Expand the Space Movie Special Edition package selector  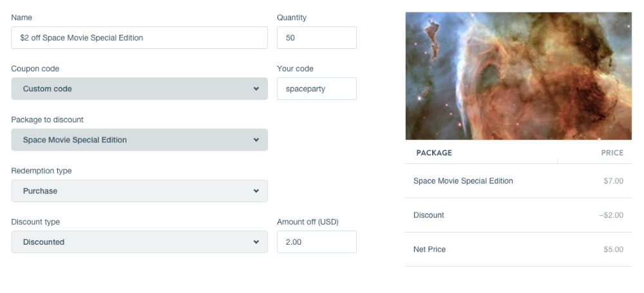[x=139, y=140]
